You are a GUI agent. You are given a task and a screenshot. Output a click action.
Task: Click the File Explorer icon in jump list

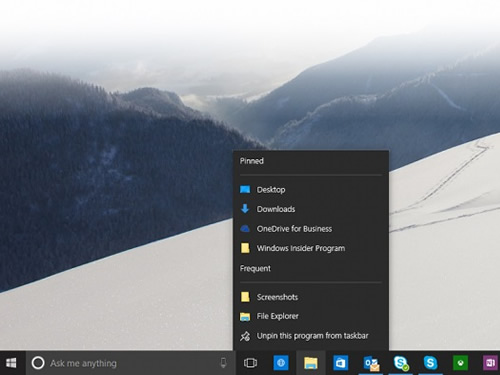tap(245, 316)
